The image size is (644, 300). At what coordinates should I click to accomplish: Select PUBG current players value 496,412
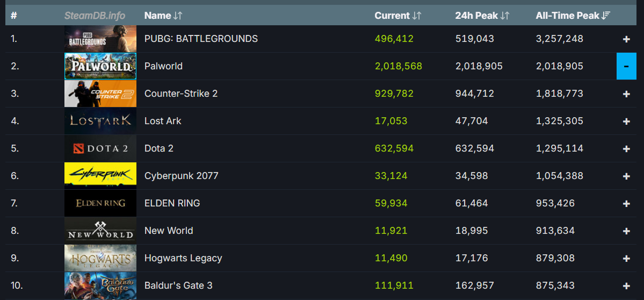point(394,39)
